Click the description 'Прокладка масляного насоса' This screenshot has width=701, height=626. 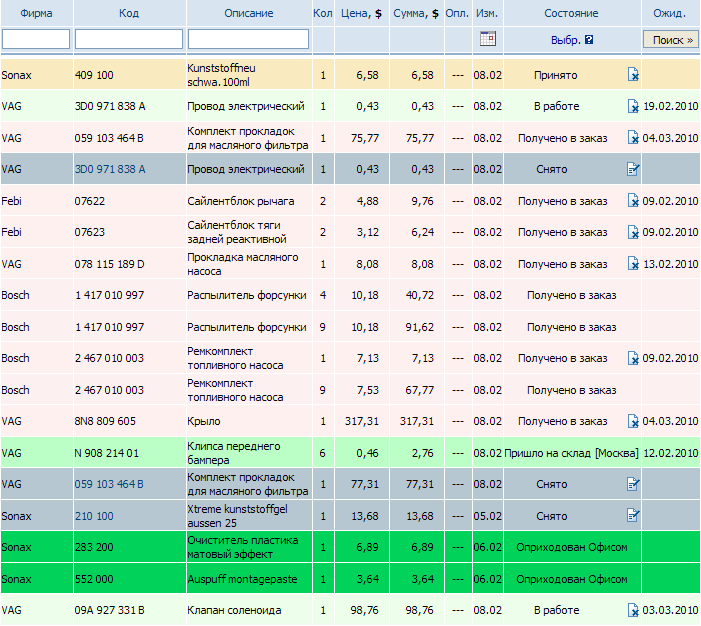[243, 264]
